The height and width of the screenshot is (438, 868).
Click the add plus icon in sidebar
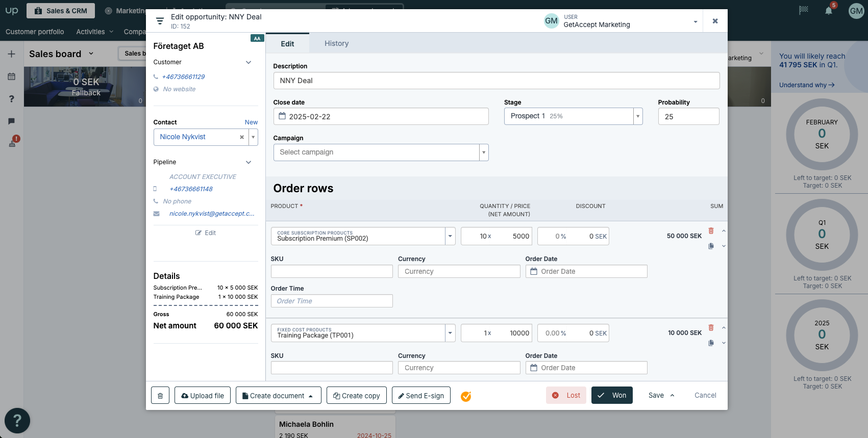(x=11, y=54)
